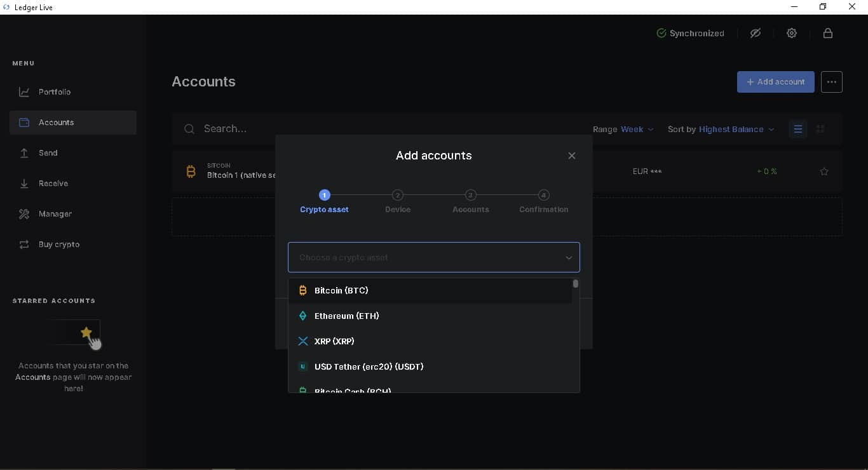The image size is (868, 470).
Task: Click the Synchronized status text
Action: 697,34
